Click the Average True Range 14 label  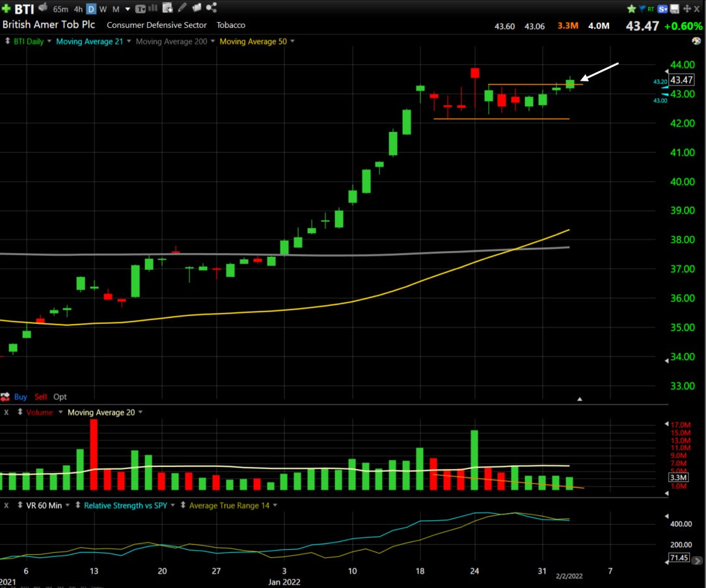coord(229,505)
